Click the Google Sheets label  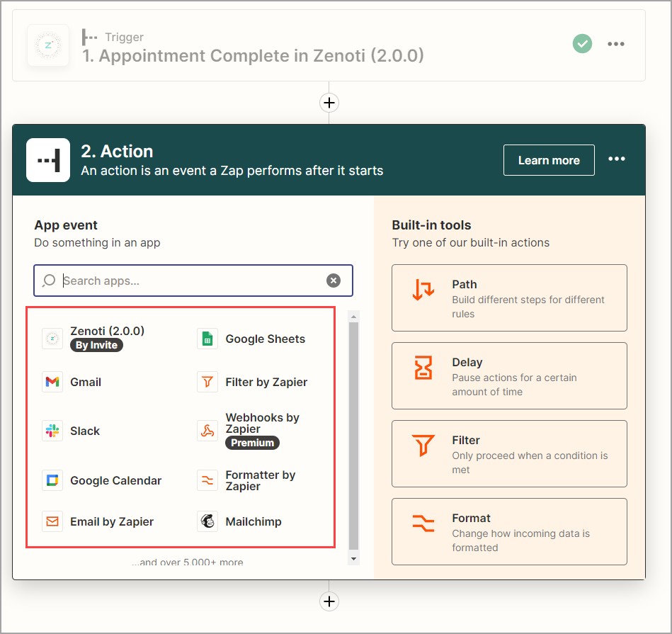pyautogui.click(x=266, y=339)
